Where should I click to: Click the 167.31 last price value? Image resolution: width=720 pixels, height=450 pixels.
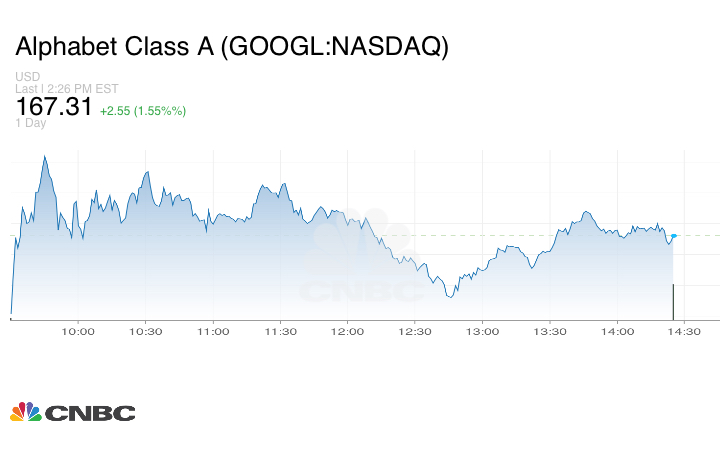point(53,106)
